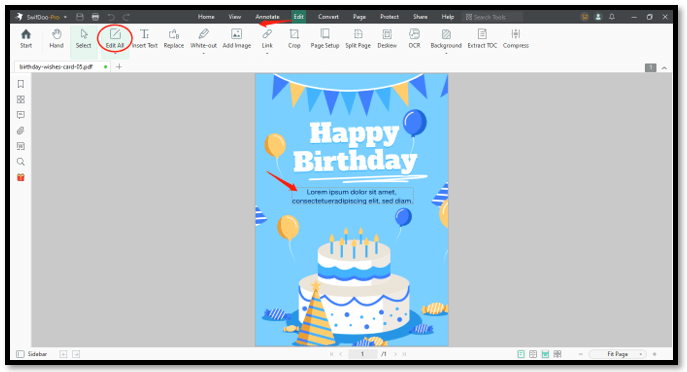
Task: Open the Page tab
Action: pyautogui.click(x=359, y=17)
